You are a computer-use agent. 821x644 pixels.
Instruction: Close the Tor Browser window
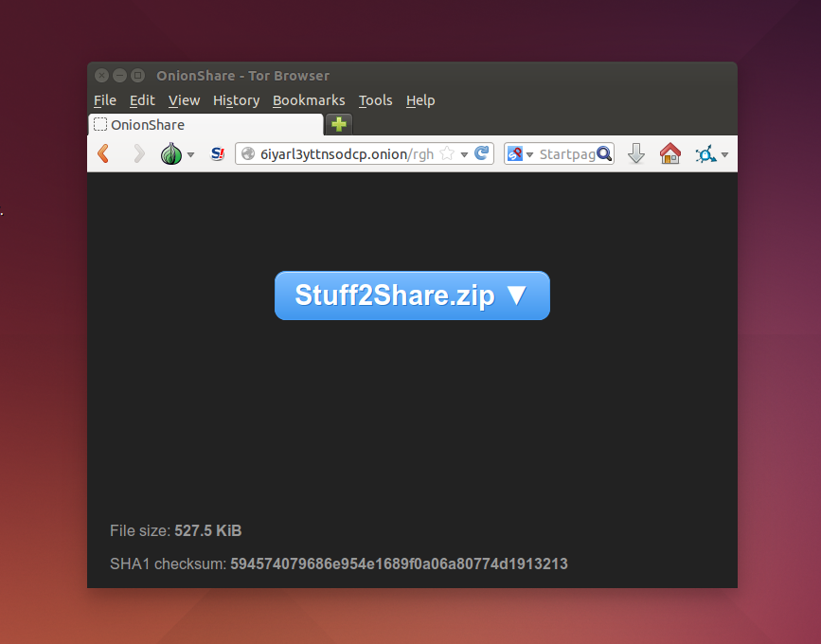101,76
